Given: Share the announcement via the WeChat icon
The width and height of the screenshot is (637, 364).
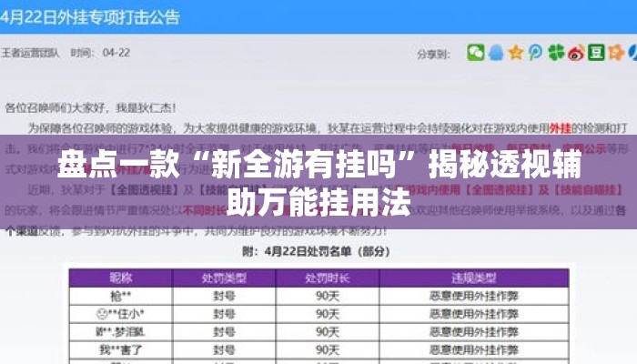Looking at the screenshot, I should [475, 53].
